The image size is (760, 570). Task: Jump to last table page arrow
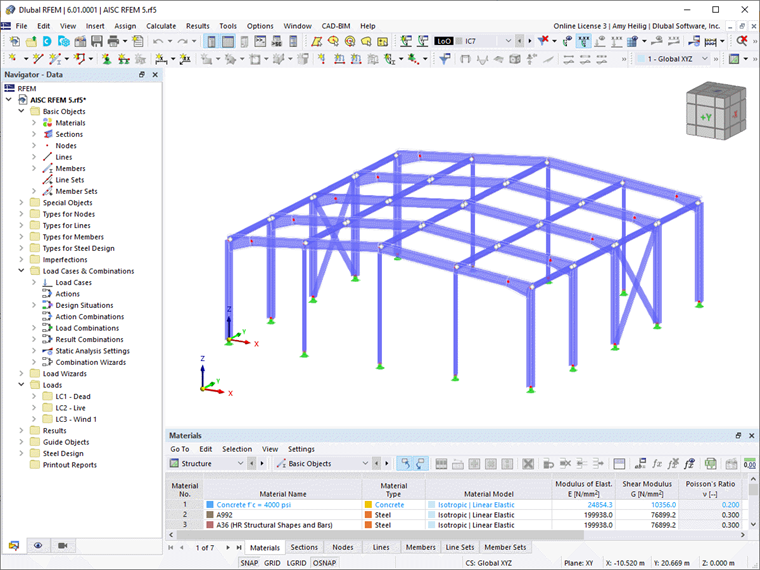[239, 547]
